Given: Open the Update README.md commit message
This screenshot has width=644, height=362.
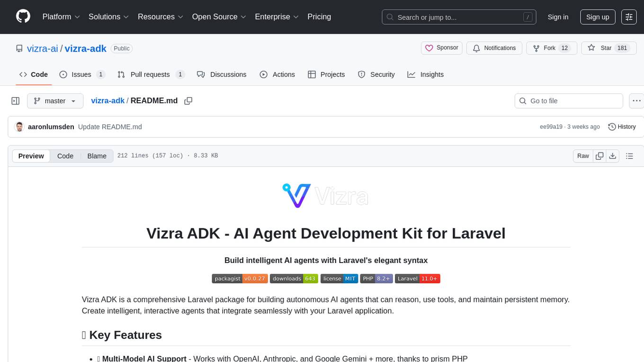Looking at the screenshot, I should (110, 127).
